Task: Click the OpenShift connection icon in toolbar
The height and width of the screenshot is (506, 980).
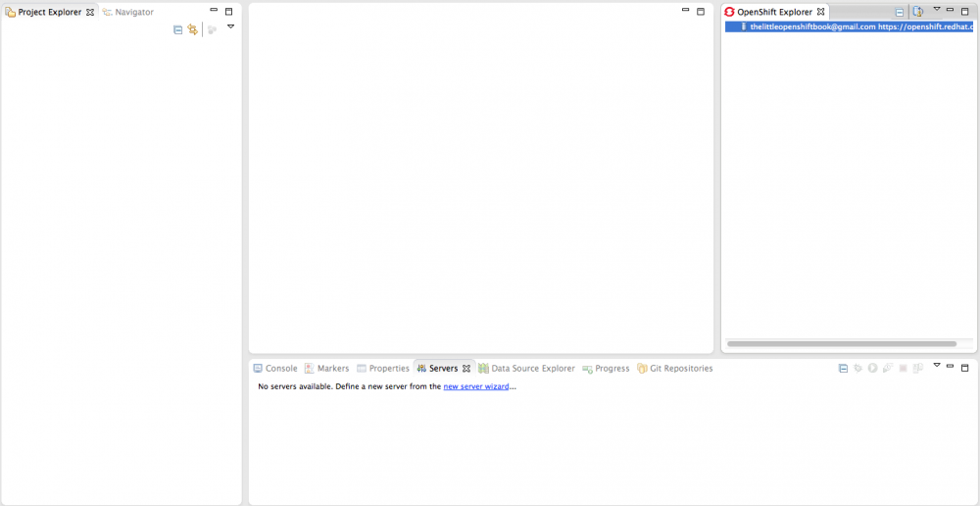Action: click(918, 12)
